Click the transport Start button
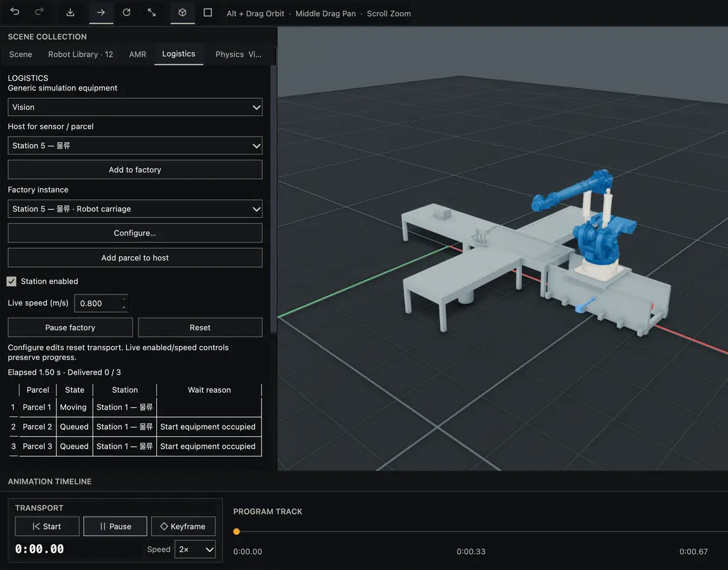The width and height of the screenshot is (728, 570). tap(47, 526)
